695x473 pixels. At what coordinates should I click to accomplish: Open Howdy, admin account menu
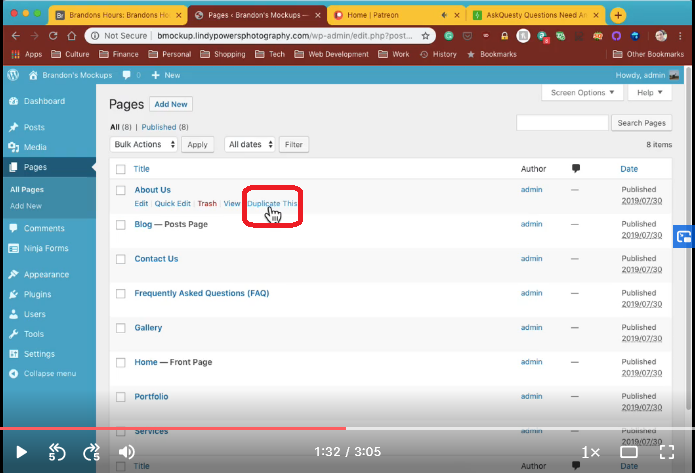pos(647,75)
